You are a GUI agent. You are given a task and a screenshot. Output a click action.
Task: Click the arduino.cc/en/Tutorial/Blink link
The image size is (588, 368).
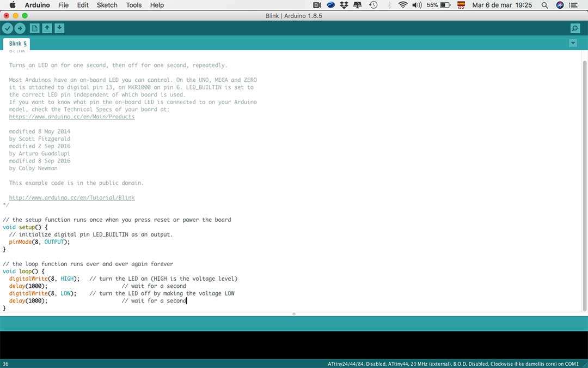72,197
